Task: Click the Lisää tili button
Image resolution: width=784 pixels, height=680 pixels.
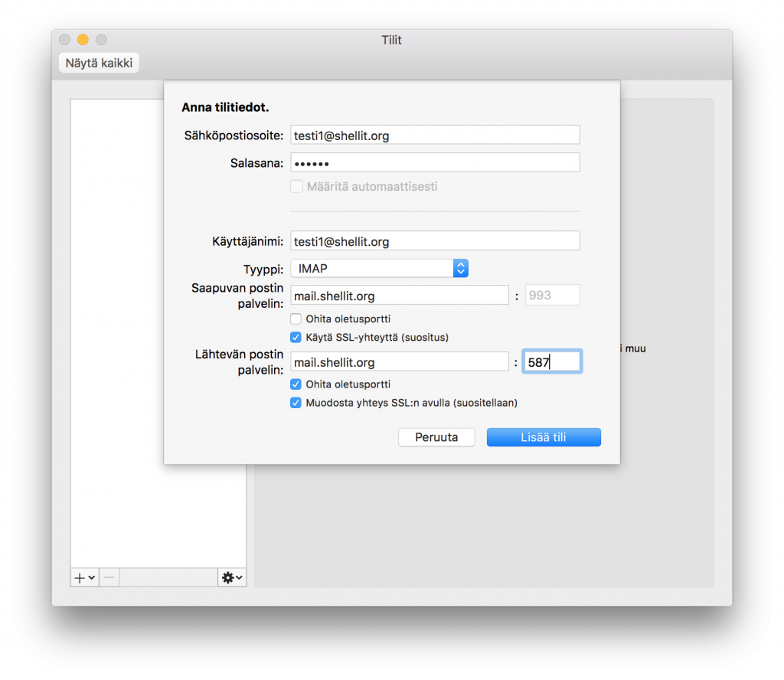Action: tap(544, 436)
